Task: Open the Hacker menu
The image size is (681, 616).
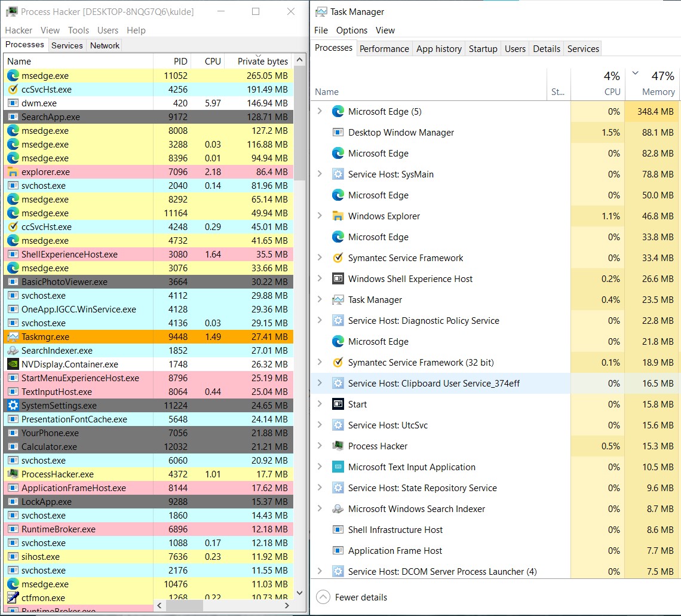Action: tap(19, 30)
